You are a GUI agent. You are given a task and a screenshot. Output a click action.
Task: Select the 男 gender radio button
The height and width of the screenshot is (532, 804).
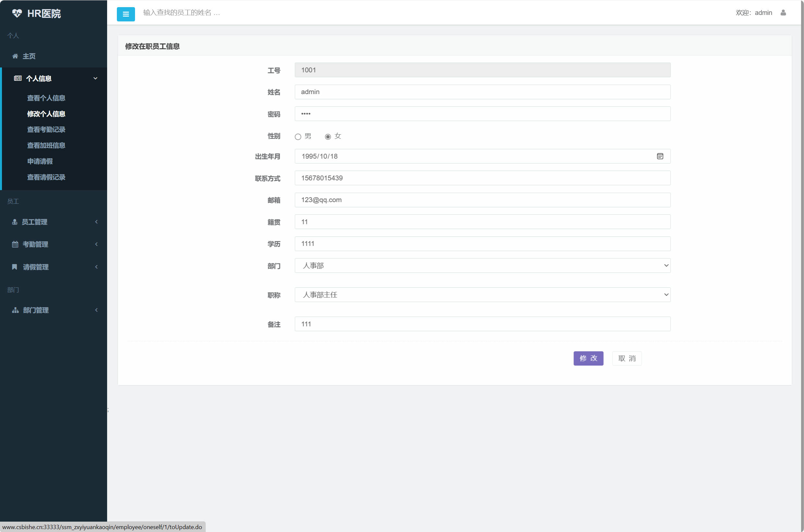point(298,137)
